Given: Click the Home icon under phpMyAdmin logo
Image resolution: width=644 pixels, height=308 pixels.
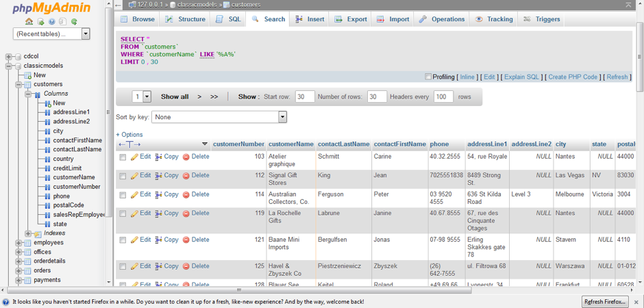Looking at the screenshot, I should coord(29,22).
